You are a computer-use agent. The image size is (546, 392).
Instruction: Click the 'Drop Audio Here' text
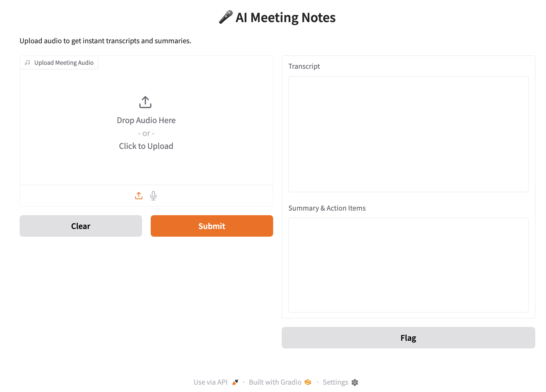click(146, 120)
